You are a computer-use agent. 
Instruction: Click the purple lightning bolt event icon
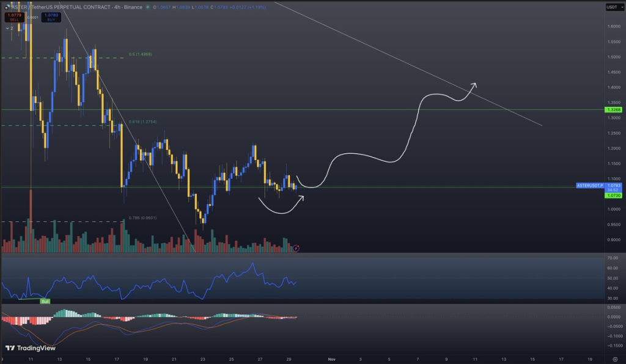click(296, 248)
